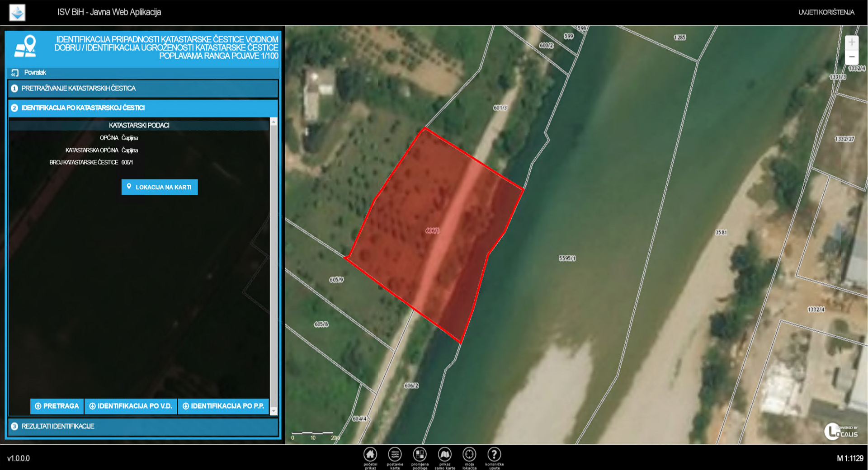Center map on moja lokacija
The image size is (868, 470).
(x=469, y=455)
